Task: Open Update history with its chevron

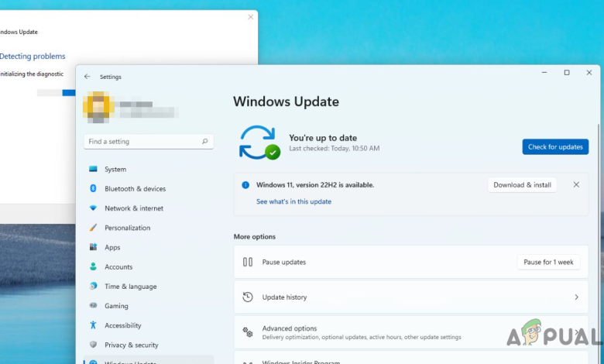Action: click(x=577, y=297)
